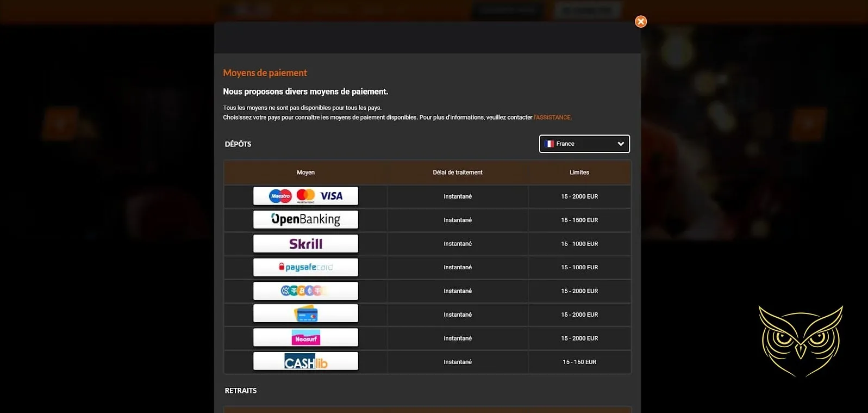Choose the Neosurf payment method
Image resolution: width=868 pixels, height=413 pixels.
(305, 338)
